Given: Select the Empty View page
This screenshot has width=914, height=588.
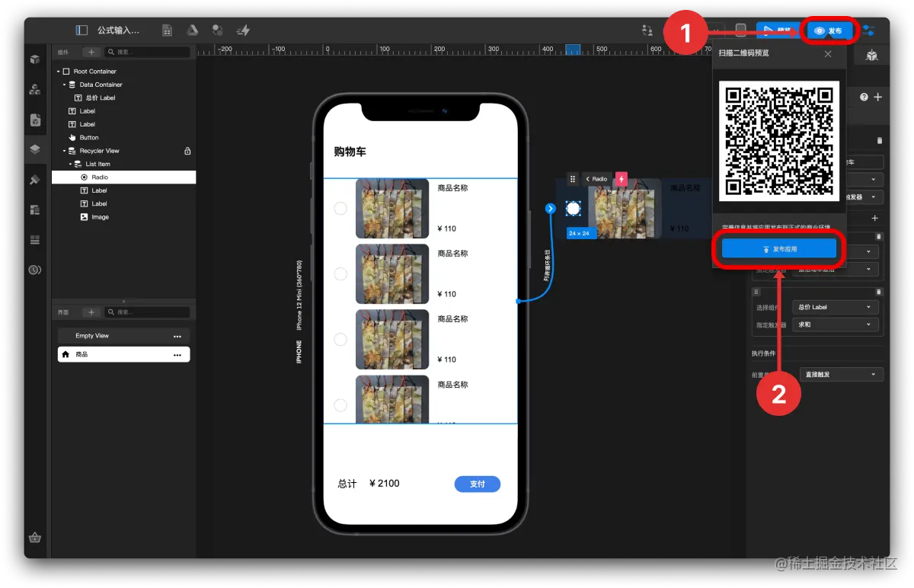Looking at the screenshot, I should click(123, 336).
